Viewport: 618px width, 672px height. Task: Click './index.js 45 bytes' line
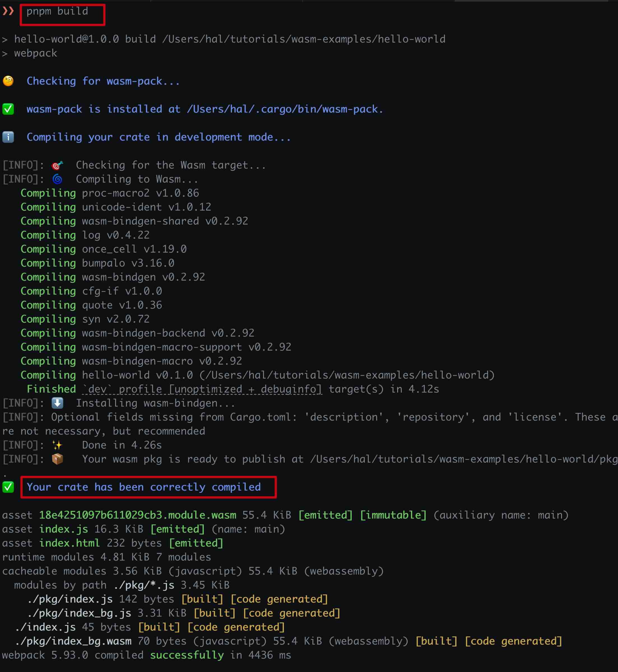point(150,627)
